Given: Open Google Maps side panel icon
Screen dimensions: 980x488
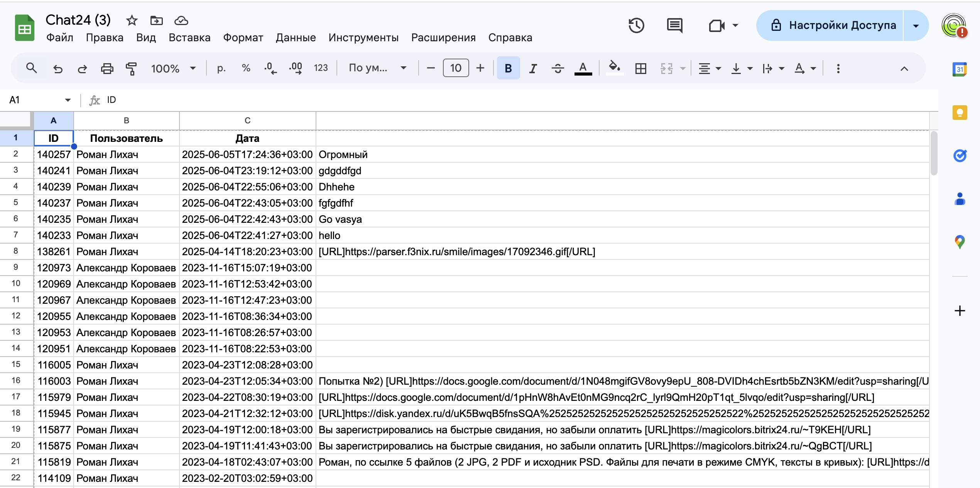Looking at the screenshot, I should (x=960, y=242).
